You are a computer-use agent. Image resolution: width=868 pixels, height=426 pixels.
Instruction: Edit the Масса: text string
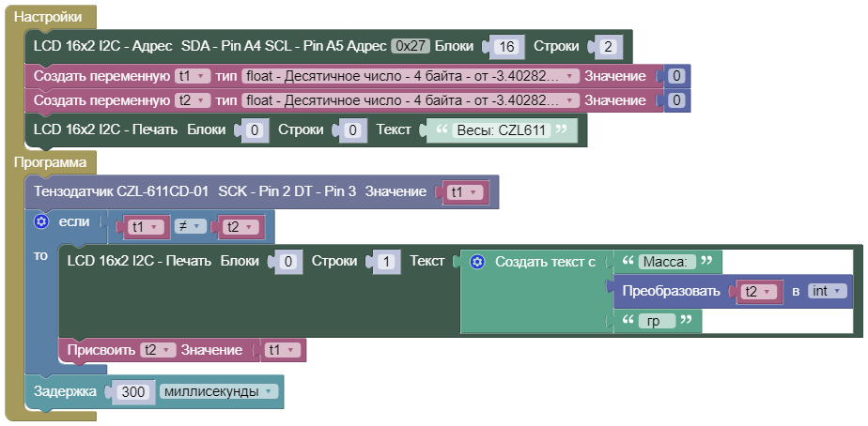(667, 262)
